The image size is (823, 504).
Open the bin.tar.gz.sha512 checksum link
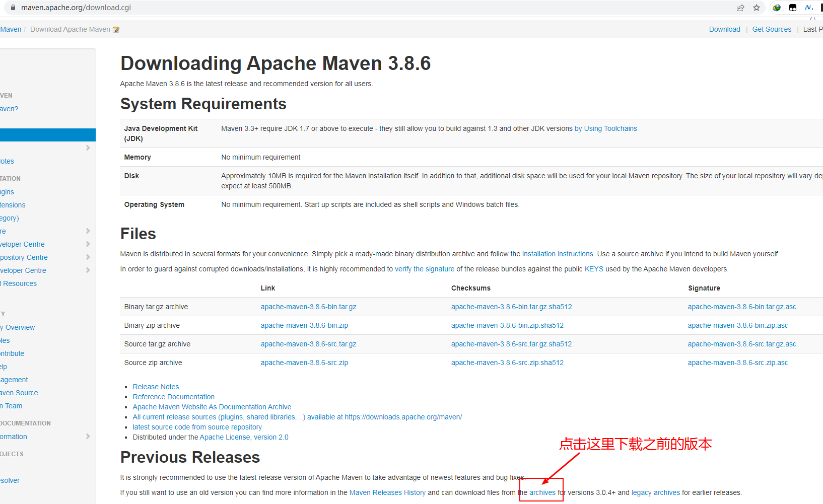[x=511, y=307]
